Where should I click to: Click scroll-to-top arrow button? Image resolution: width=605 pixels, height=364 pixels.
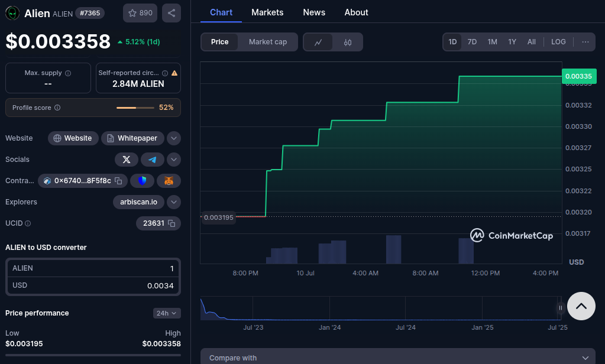tap(581, 306)
